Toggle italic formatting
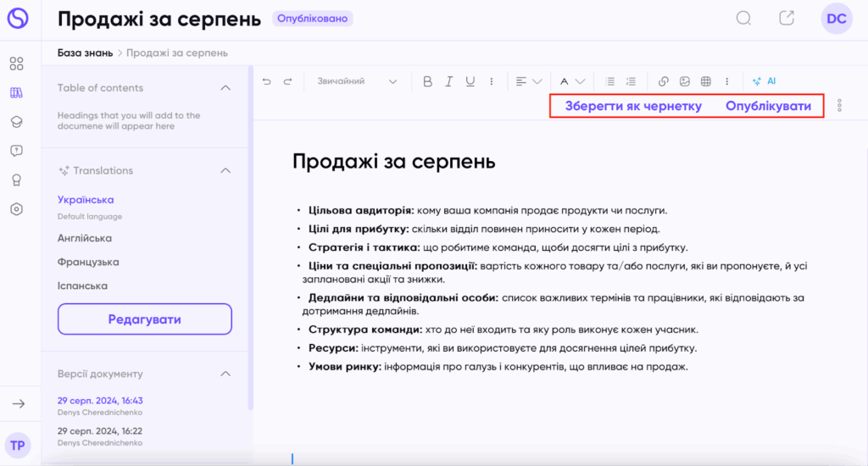This screenshot has height=466, width=868. point(449,81)
